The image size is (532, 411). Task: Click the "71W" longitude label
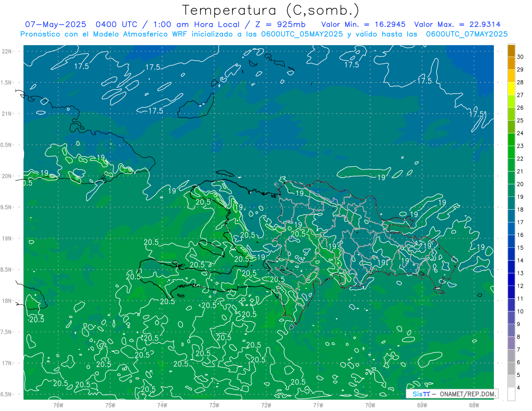[318, 405]
